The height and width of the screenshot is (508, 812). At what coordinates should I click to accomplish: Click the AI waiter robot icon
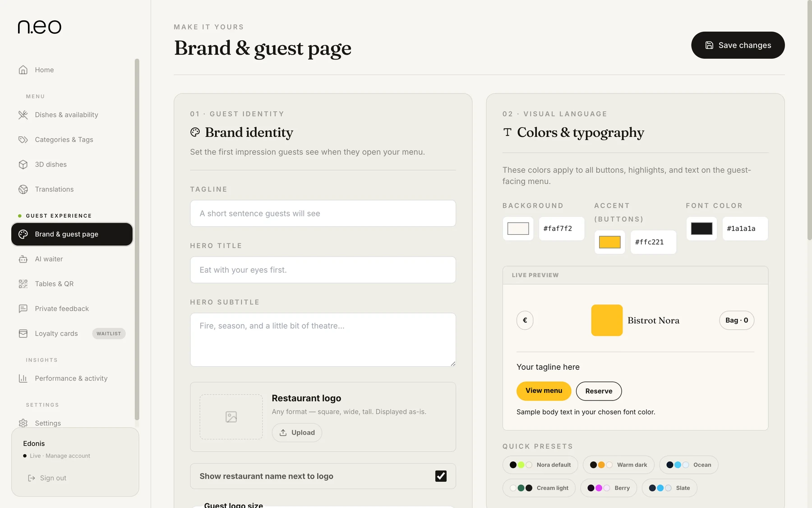click(23, 259)
